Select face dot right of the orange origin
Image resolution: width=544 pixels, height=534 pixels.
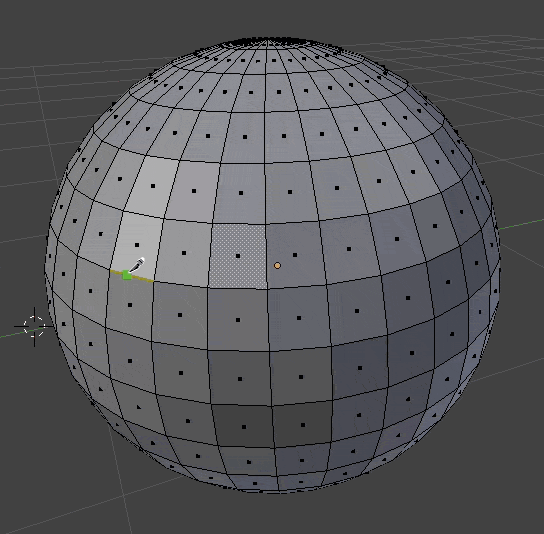click(x=295, y=255)
